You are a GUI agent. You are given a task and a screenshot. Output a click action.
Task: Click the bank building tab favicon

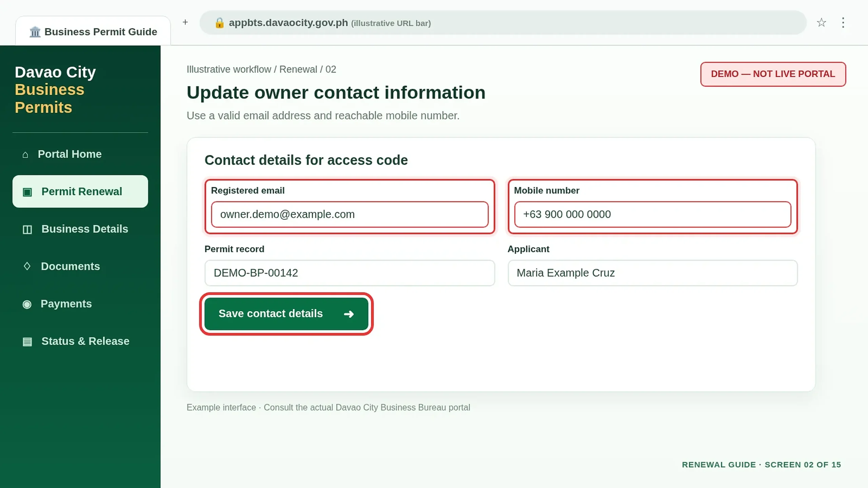click(x=35, y=32)
